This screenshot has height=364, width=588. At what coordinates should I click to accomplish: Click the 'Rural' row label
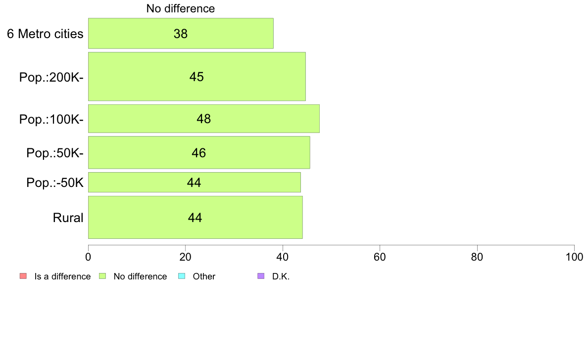pyautogui.click(x=68, y=218)
